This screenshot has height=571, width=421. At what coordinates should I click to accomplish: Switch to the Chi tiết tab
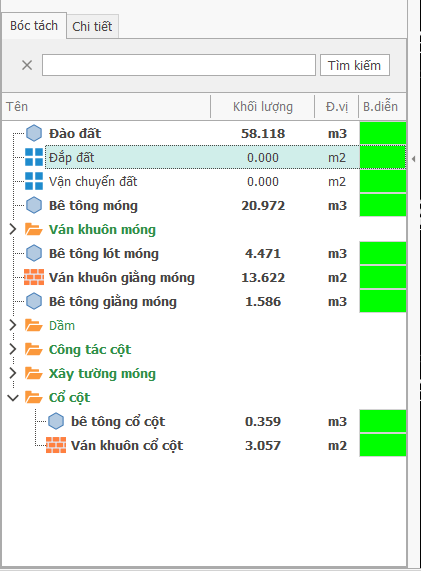pos(93,27)
